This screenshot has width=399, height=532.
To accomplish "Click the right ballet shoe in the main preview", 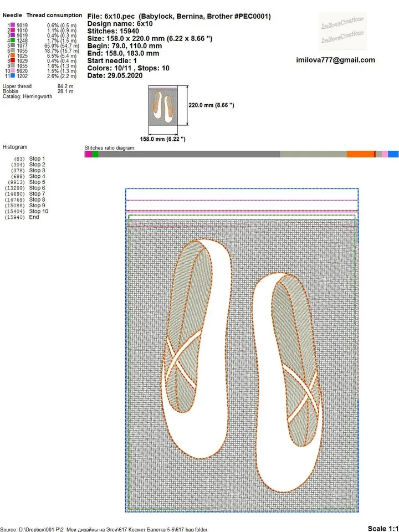I will [288, 382].
